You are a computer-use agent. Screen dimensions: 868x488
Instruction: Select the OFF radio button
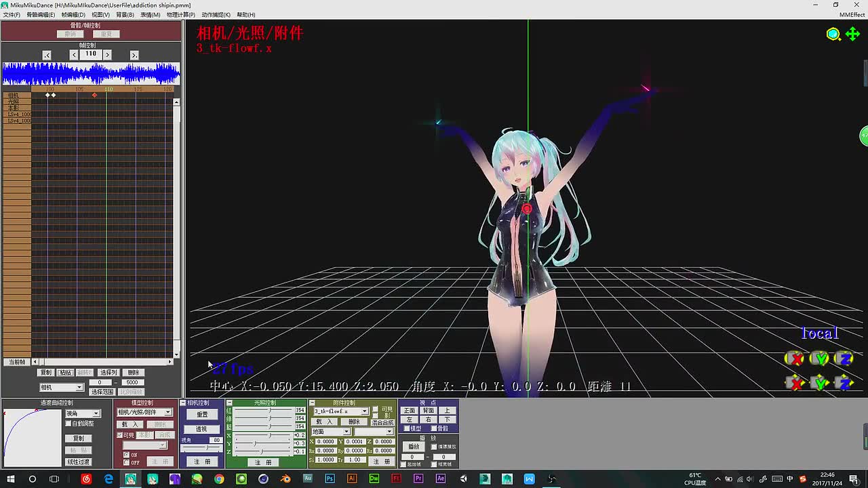[126, 462]
